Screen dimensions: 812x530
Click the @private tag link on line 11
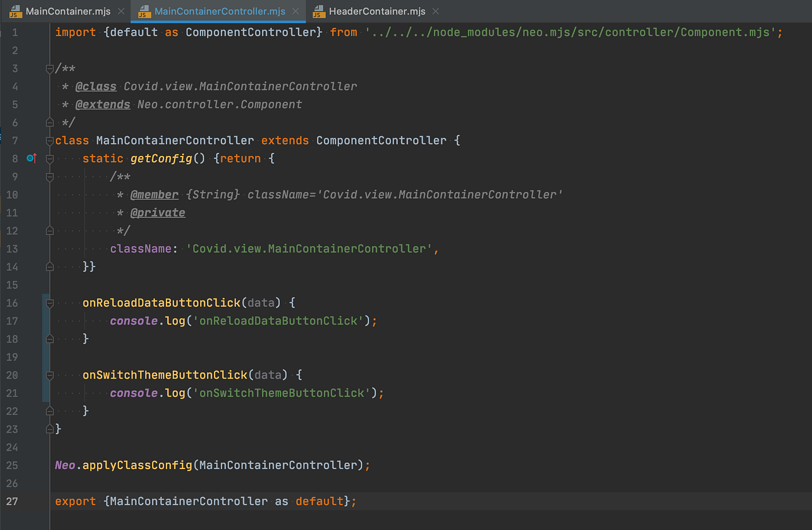click(x=158, y=212)
